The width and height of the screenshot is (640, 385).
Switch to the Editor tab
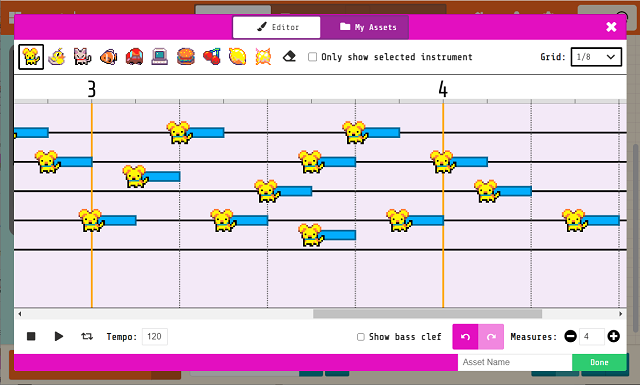coord(277,27)
